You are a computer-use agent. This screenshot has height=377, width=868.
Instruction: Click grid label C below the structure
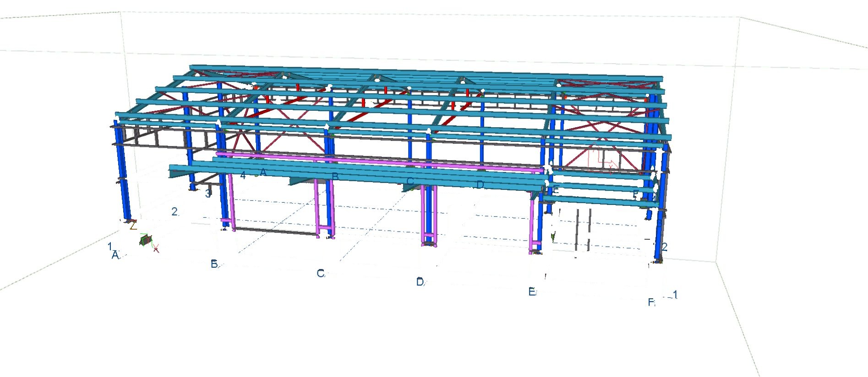[x=321, y=274]
